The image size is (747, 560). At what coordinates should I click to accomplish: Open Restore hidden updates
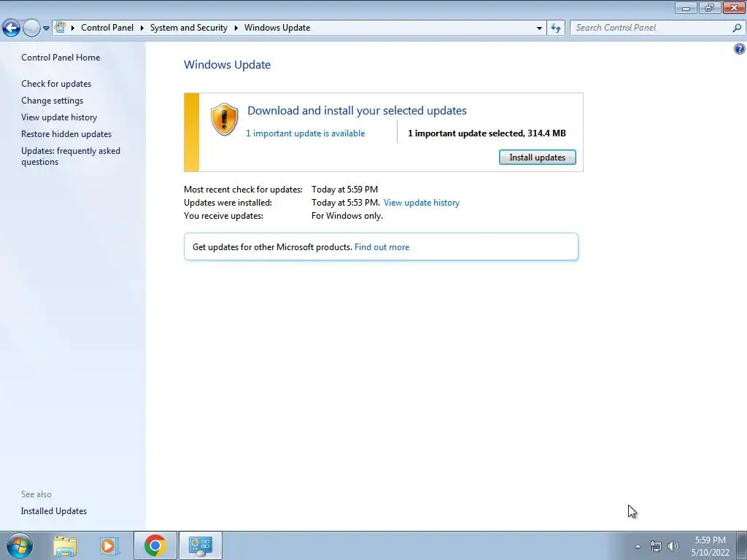point(66,134)
